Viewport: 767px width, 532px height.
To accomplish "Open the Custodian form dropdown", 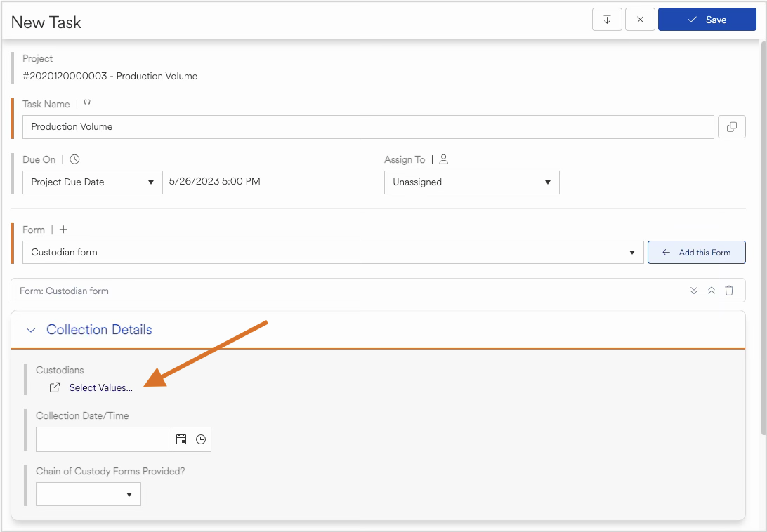I will click(333, 252).
